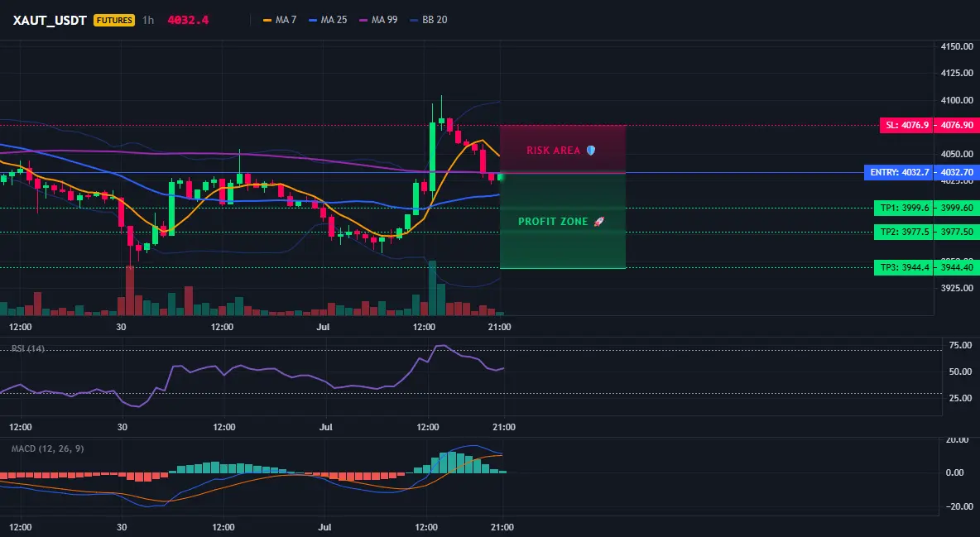This screenshot has width=980, height=537.
Task: Click the 4100.00 price axis value
Action: 957,100
